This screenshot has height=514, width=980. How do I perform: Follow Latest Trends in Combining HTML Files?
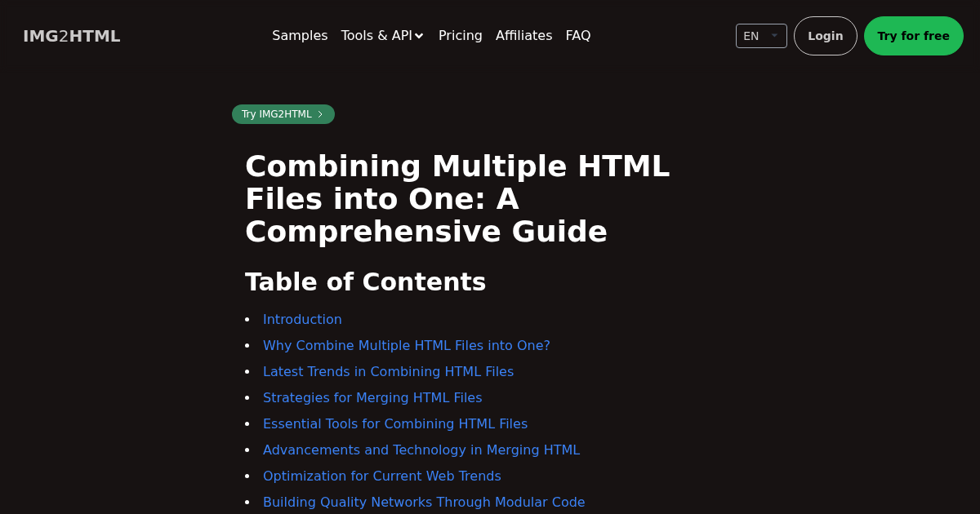tap(388, 372)
